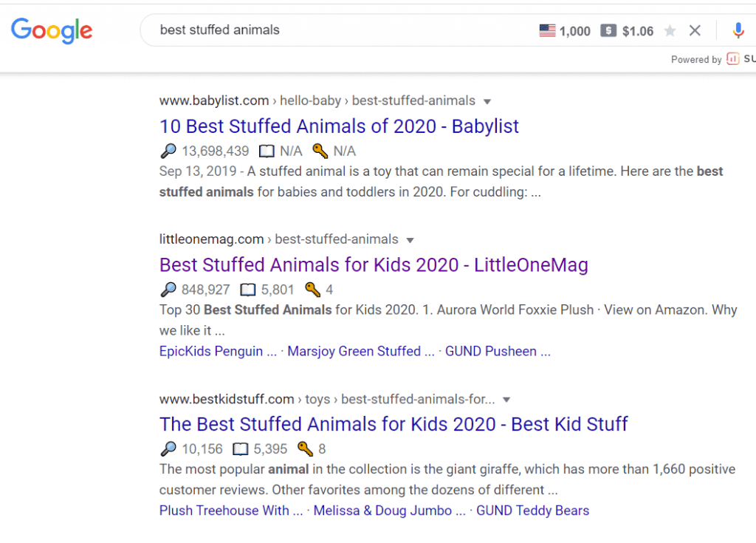
Task: Follow the Marsjoy Green Stuffed sitelink
Action: tap(361, 352)
